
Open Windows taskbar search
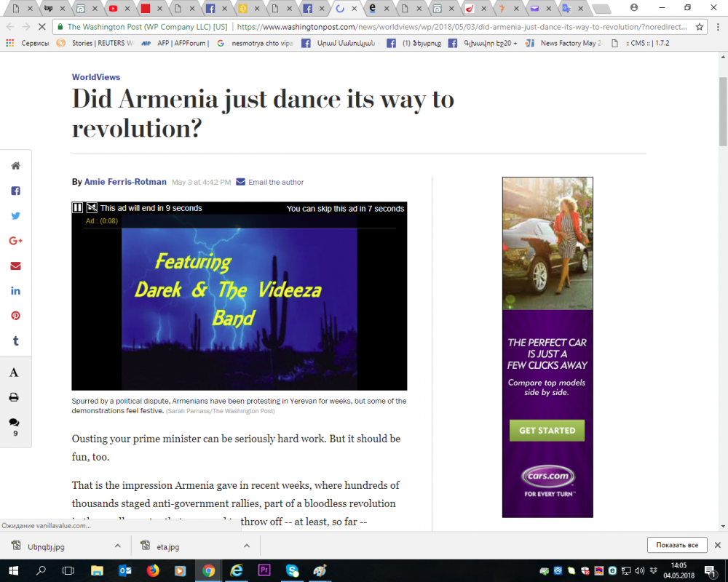[x=41, y=570]
